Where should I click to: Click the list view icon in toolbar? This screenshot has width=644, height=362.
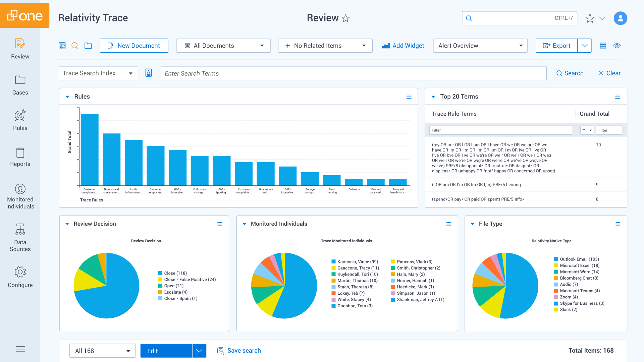tap(62, 46)
